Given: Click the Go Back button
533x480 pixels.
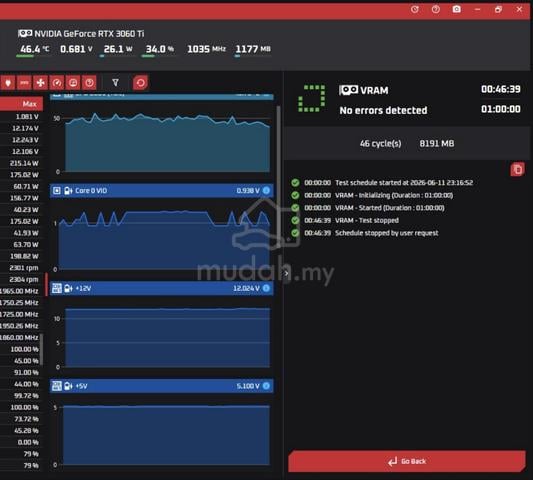Looking at the screenshot, I should pyautogui.click(x=407, y=461).
